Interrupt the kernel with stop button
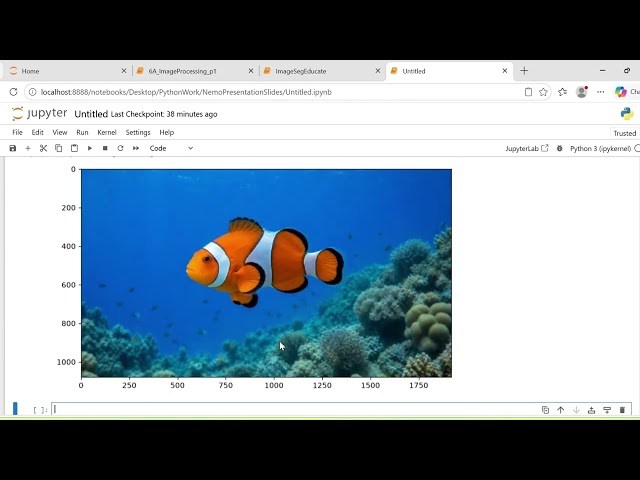The height and width of the screenshot is (480, 640). (x=105, y=148)
